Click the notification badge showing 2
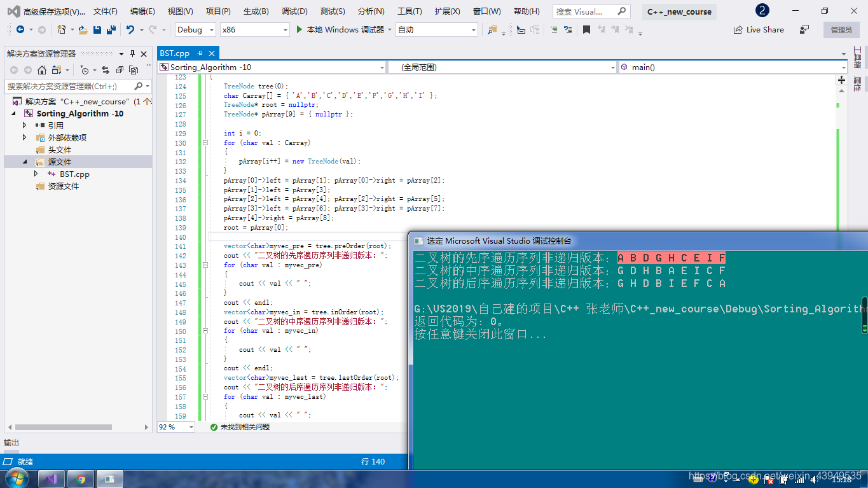 (x=762, y=11)
